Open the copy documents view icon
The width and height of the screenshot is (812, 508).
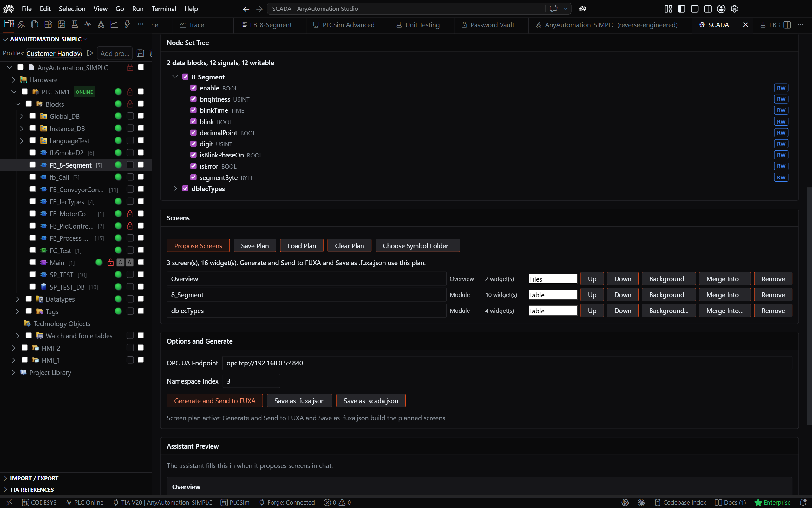coord(35,24)
